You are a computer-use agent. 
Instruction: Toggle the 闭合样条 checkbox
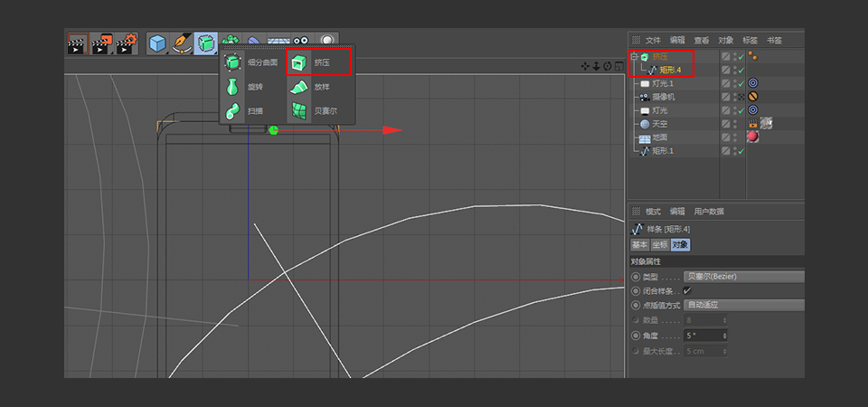click(687, 291)
